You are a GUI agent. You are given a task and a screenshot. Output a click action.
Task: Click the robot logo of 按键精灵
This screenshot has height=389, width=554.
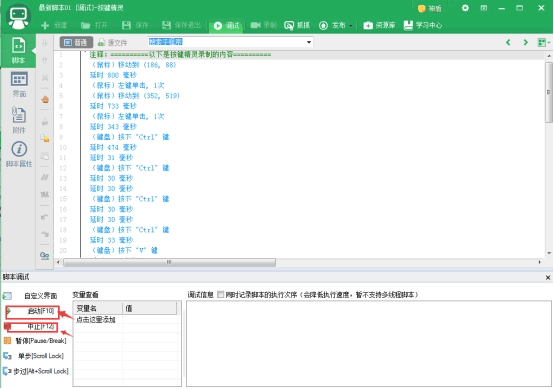pyautogui.click(x=18, y=17)
